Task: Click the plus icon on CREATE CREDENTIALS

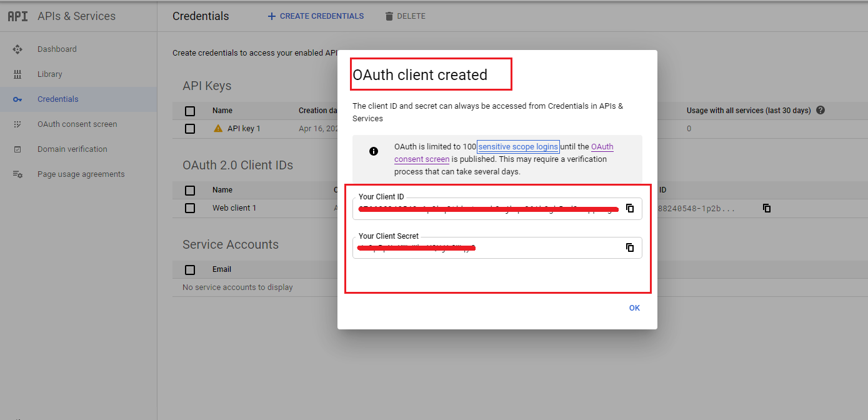Action: pos(271,16)
